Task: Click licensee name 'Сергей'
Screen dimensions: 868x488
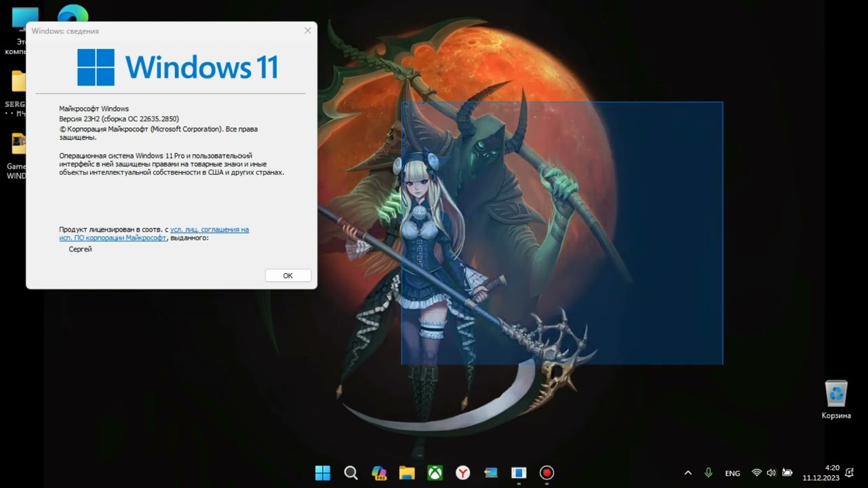Action: (80, 249)
